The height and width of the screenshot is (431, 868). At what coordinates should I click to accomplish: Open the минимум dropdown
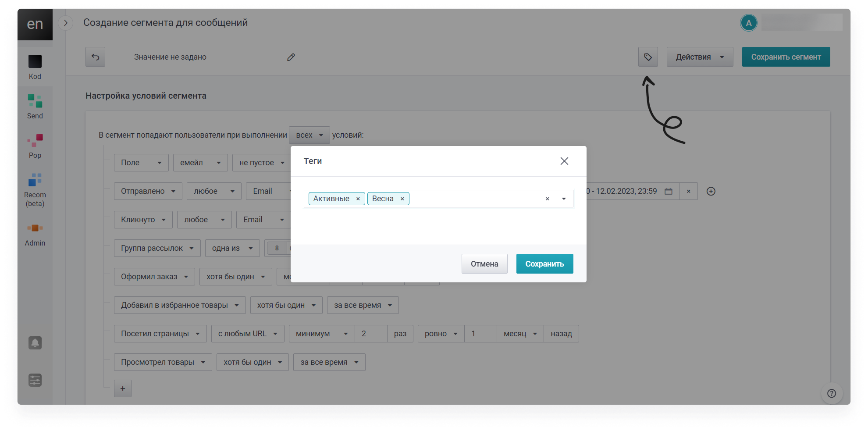tap(322, 334)
